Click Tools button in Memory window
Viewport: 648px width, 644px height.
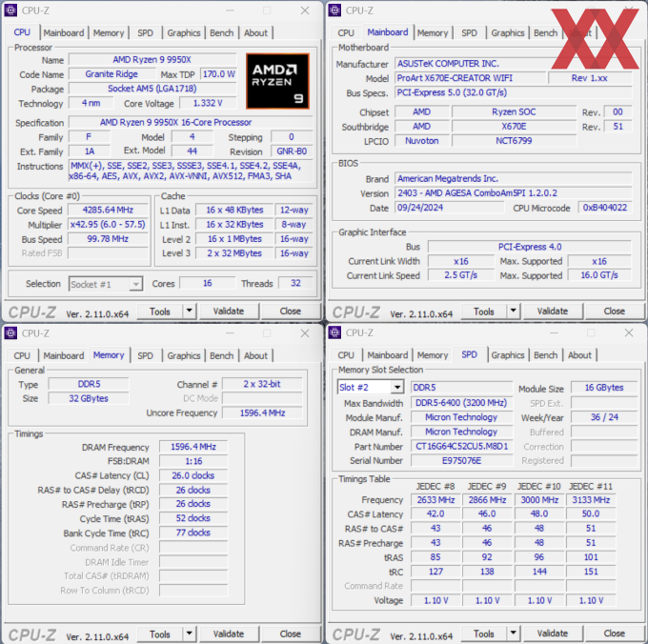[x=159, y=634]
